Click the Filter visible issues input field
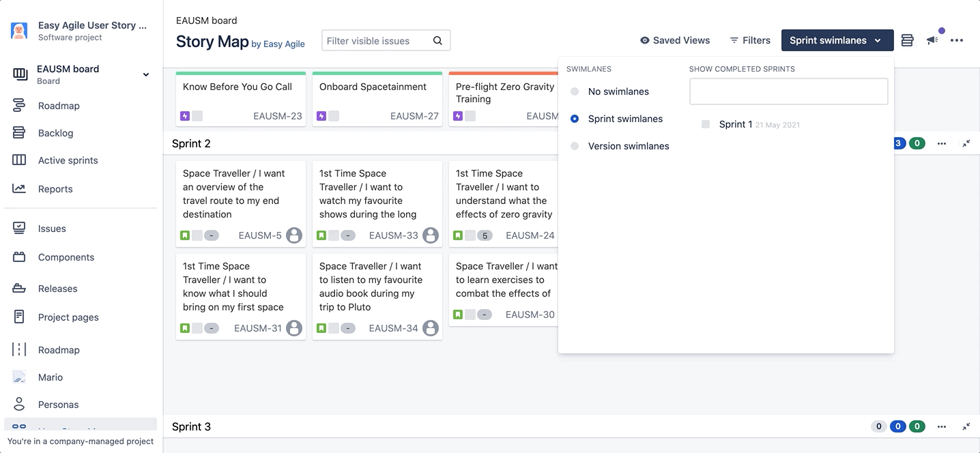 375,41
